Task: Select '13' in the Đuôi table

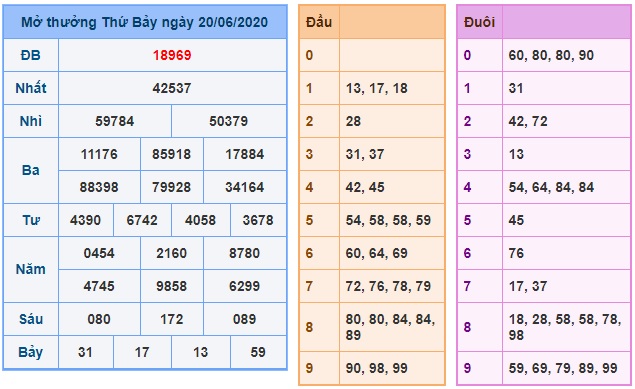Action: pos(516,154)
